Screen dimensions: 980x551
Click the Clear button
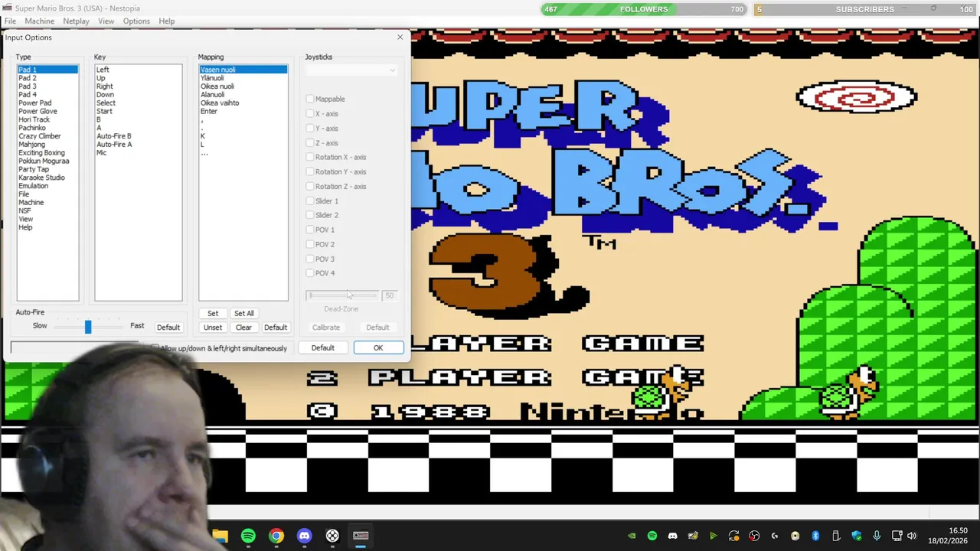pyautogui.click(x=243, y=328)
